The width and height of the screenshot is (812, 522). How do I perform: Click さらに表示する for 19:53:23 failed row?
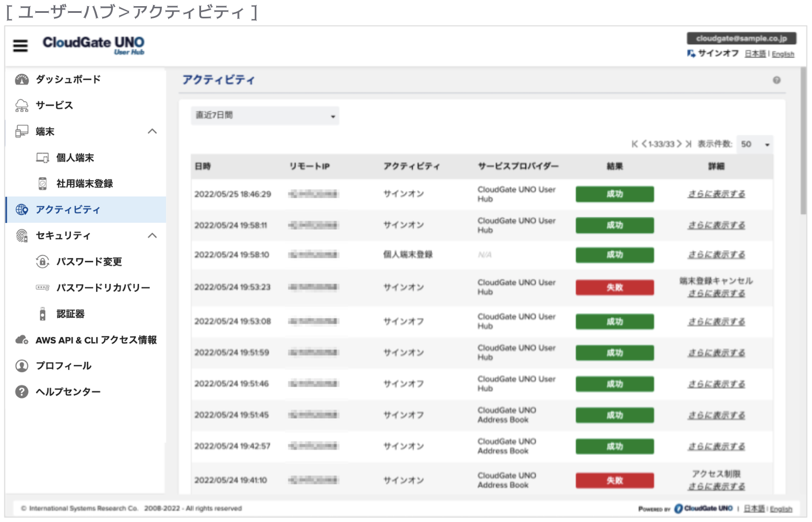point(717,293)
